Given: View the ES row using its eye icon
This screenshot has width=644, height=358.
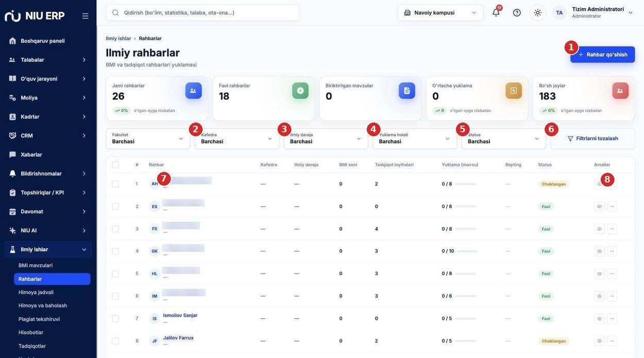Looking at the screenshot, I should click(x=599, y=207).
